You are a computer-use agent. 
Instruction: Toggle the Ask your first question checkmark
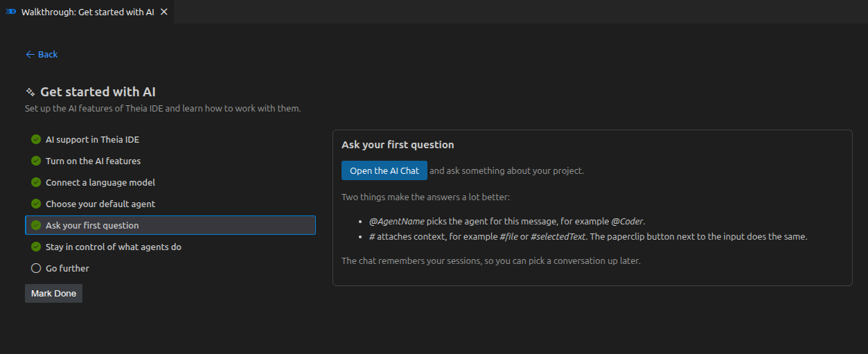click(x=36, y=225)
